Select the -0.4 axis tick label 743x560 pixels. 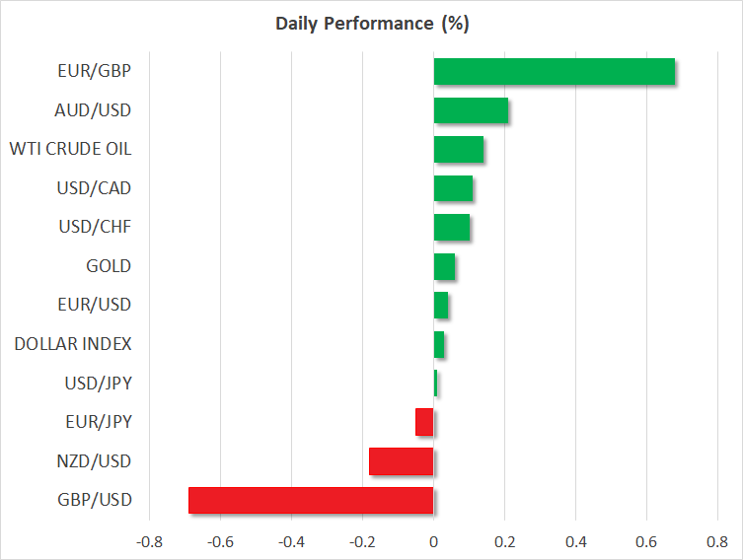(291, 540)
